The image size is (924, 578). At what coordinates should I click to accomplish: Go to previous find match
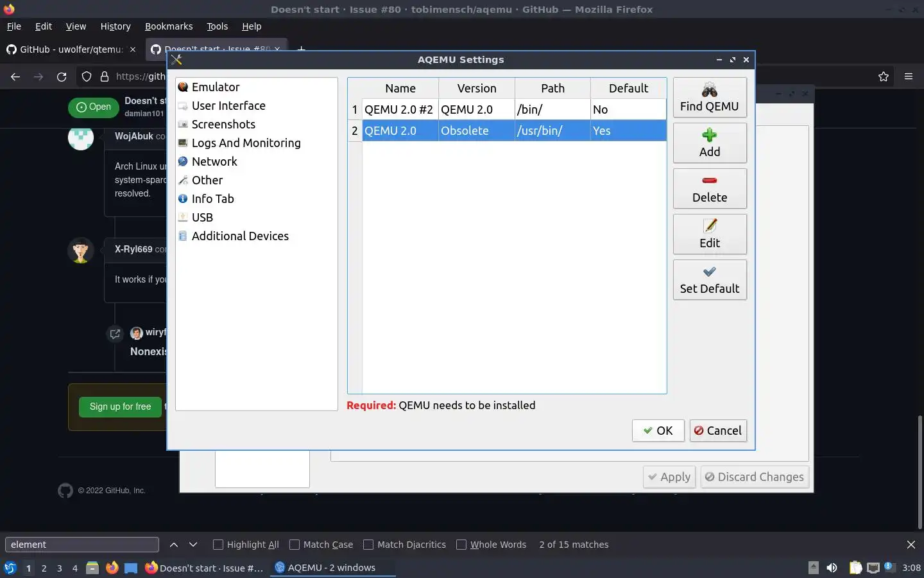coord(174,545)
